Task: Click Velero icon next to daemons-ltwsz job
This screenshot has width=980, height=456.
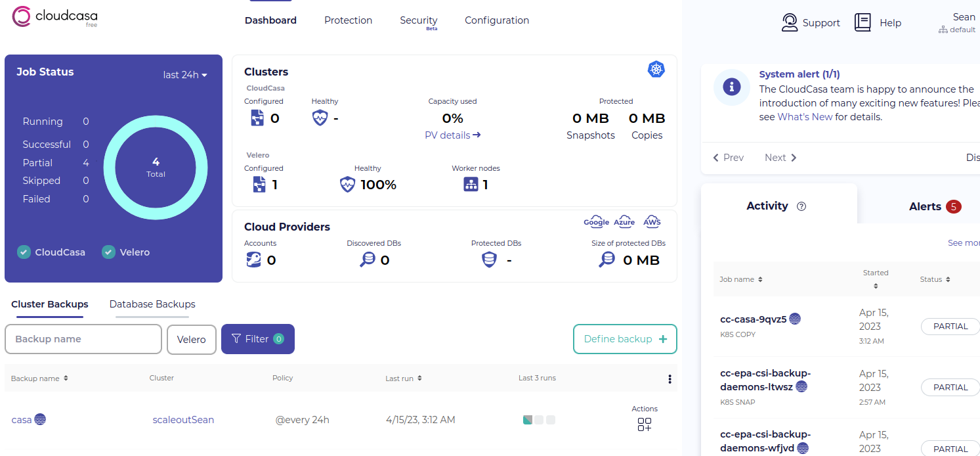Action: tap(801, 387)
